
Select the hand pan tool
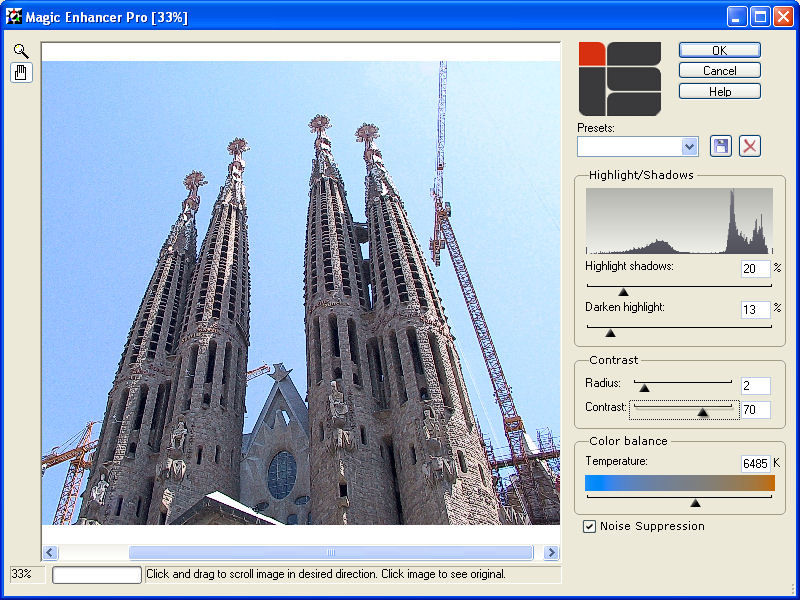click(21, 72)
